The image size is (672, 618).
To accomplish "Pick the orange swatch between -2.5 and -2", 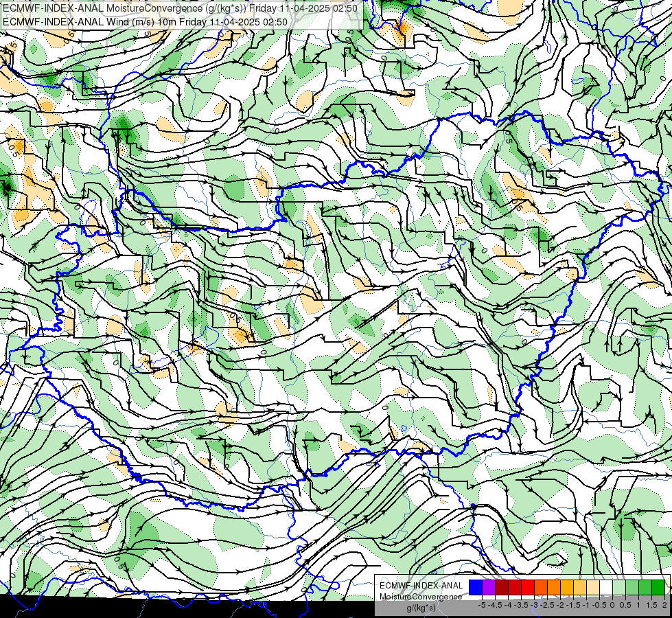I will point(554,587).
